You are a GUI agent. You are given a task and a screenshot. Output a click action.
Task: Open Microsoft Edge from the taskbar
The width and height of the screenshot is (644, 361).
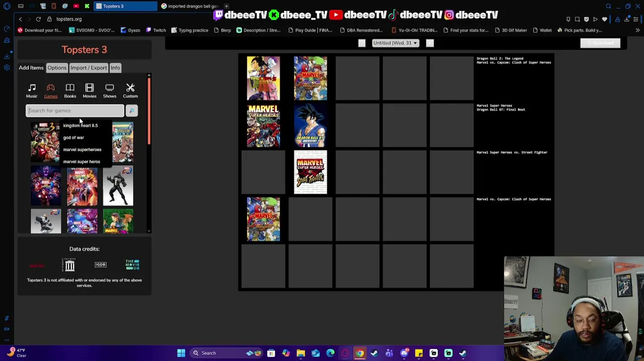pos(330,353)
